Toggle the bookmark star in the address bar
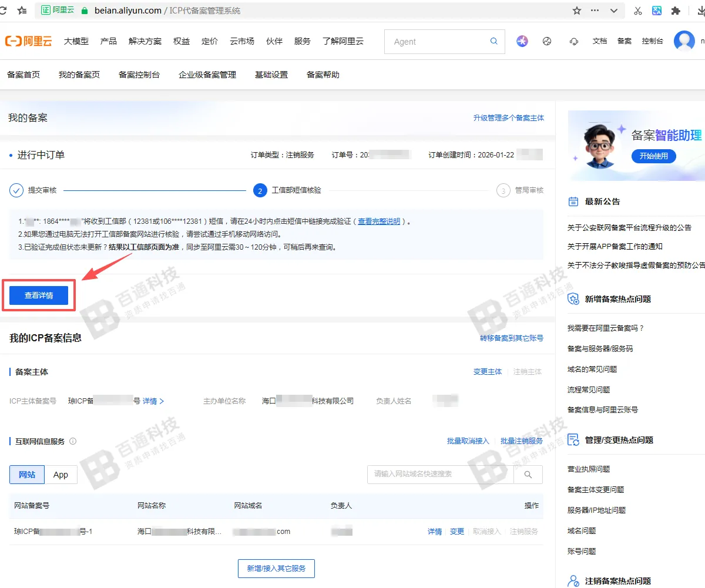The height and width of the screenshot is (588, 705). 578,10
